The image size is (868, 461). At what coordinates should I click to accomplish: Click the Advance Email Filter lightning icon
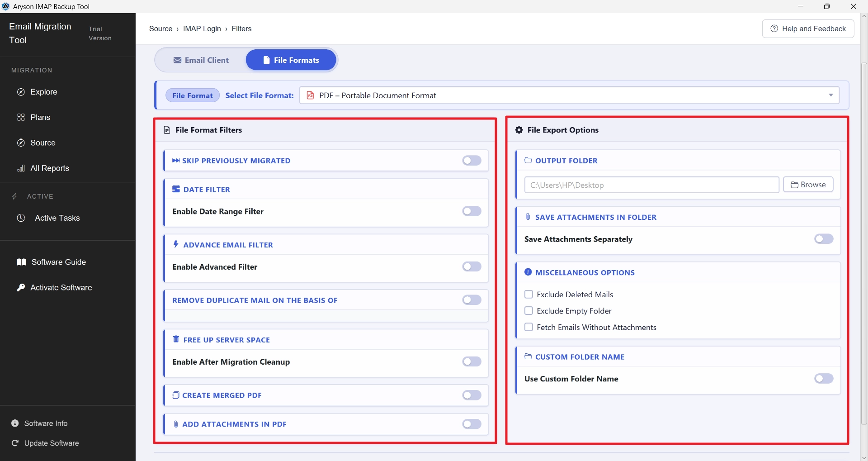point(176,244)
